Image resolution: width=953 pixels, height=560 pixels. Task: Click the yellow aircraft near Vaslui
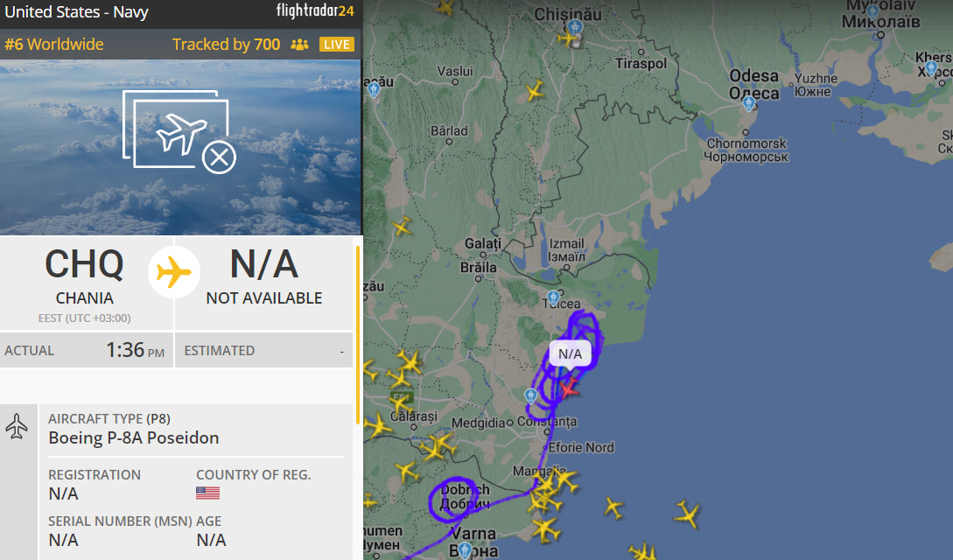coord(534,91)
